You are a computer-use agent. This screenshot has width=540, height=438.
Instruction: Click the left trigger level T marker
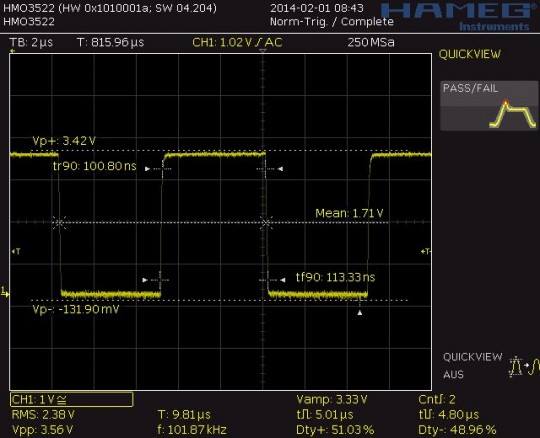pos(15,251)
